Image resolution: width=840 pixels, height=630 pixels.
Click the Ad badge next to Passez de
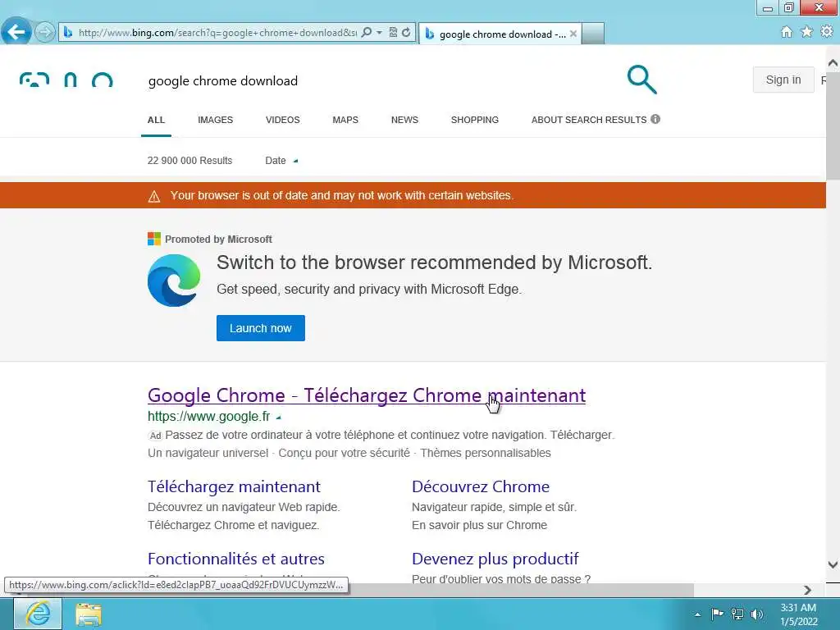point(155,436)
